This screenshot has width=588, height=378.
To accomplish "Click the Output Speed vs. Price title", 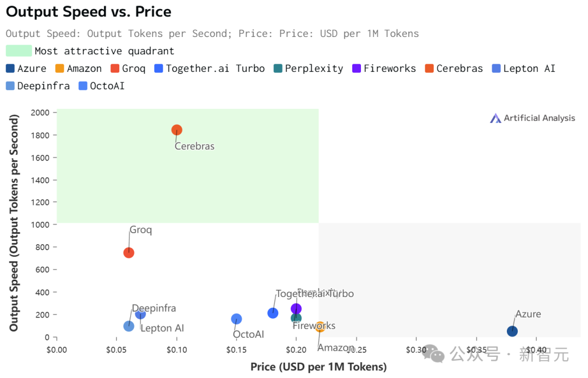I will coord(88,11).
